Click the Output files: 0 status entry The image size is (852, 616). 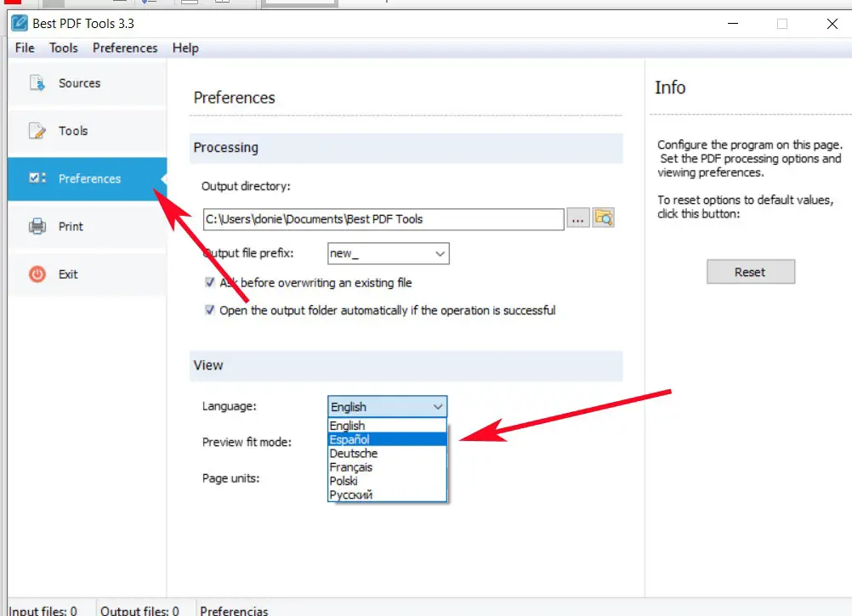[x=139, y=611]
